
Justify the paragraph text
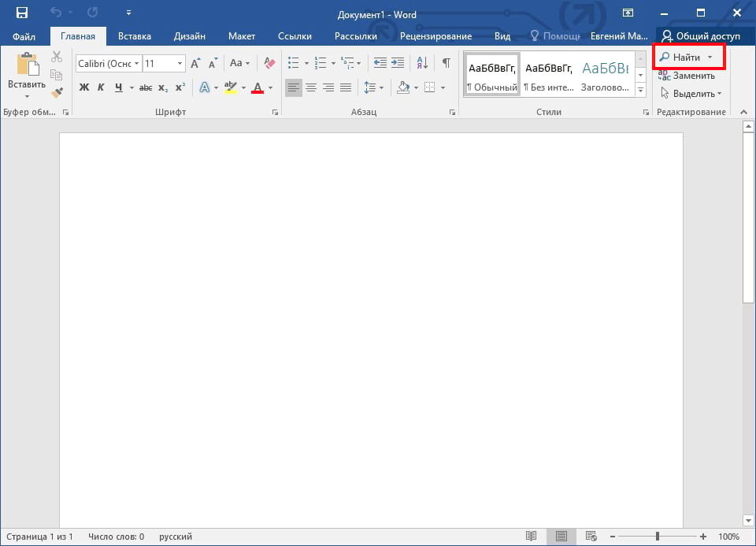346,87
